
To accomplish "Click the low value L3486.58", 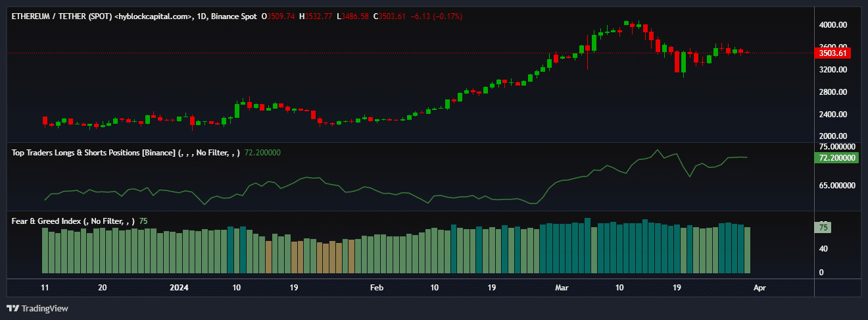I will [352, 16].
